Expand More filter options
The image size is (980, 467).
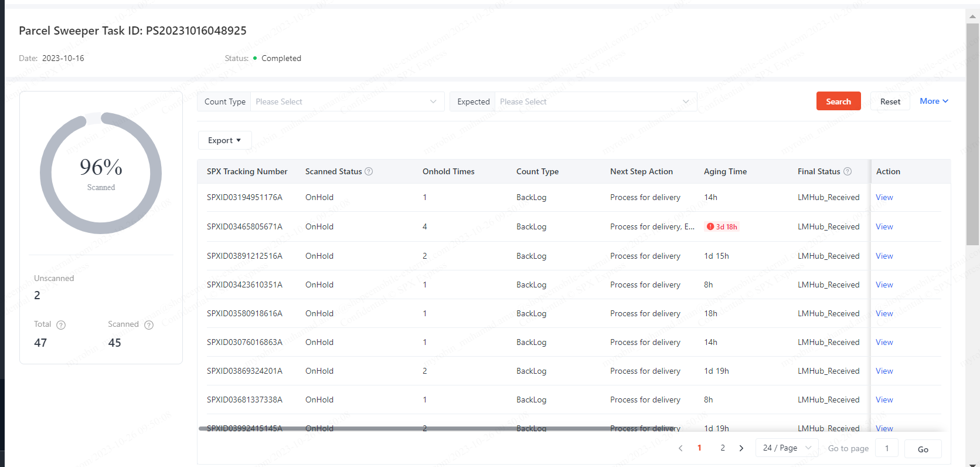click(934, 101)
